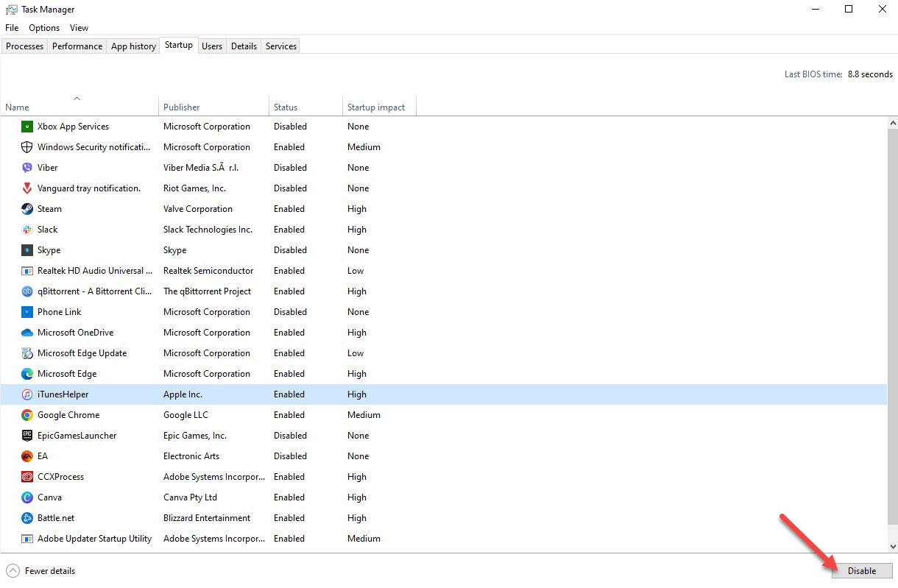Click 'Slack Technologies Inc.' publisher cell
Viewport: 898px width, 588px height.
point(208,230)
